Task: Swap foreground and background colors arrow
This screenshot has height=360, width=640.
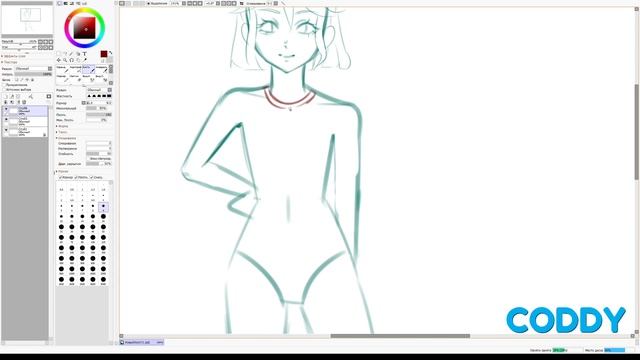Action: point(110,53)
